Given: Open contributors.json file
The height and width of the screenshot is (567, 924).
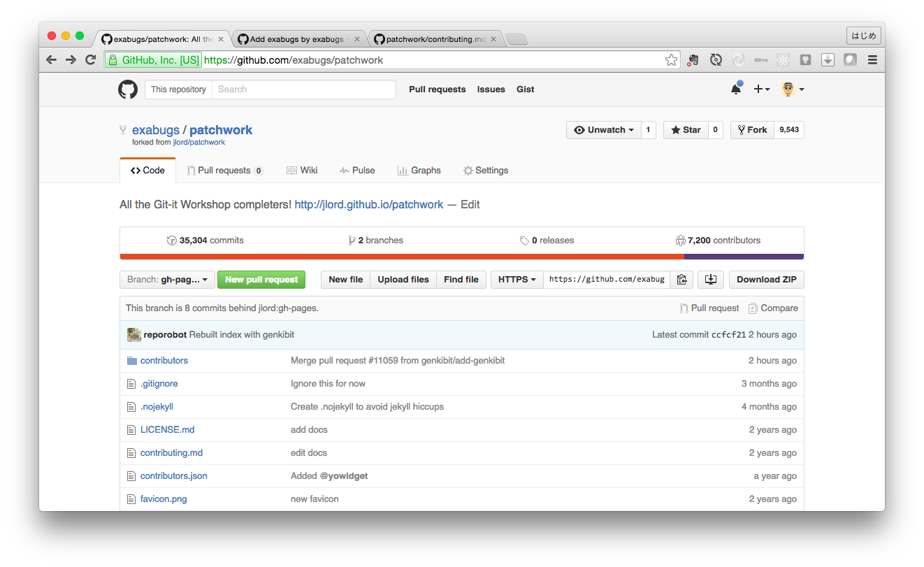Looking at the screenshot, I should pyautogui.click(x=174, y=476).
